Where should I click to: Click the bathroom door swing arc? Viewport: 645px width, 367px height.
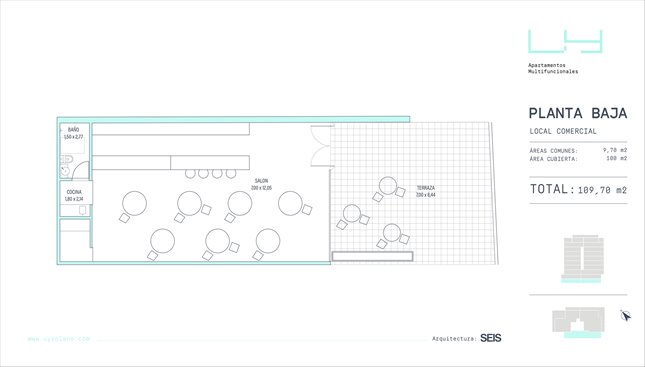(81, 170)
